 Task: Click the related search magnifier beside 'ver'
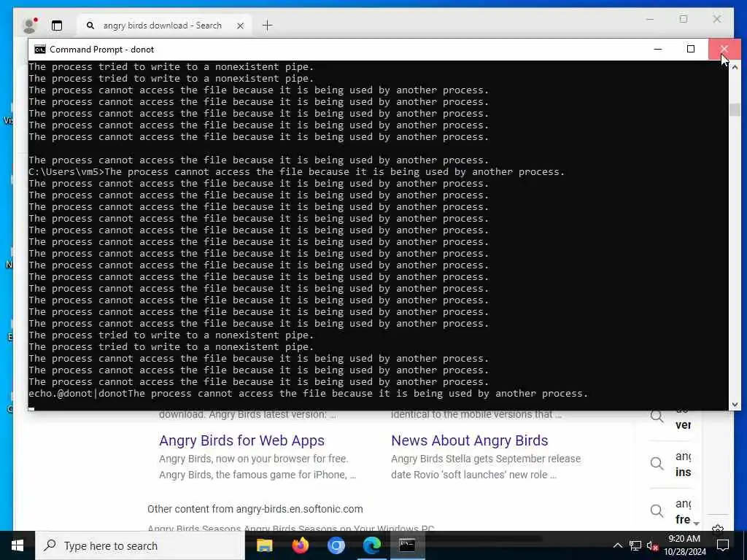(657, 416)
